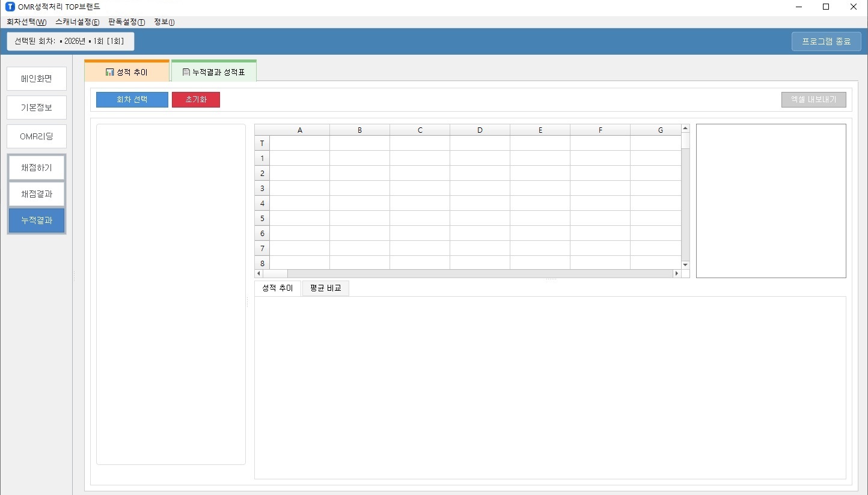
Task: Click the OMR app logo in title bar
Action: pos(10,7)
